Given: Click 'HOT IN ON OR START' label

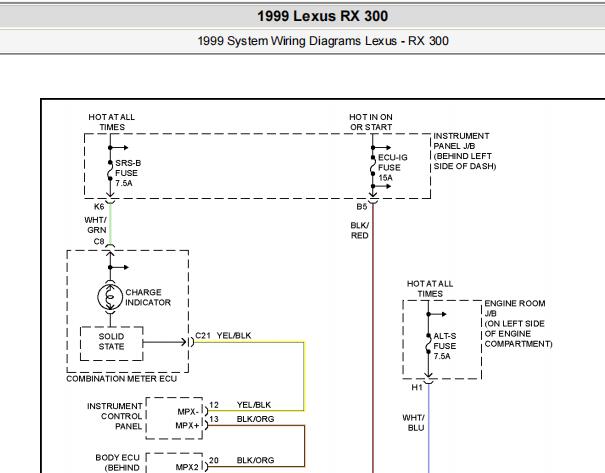Looking at the screenshot, I should click(371, 122).
